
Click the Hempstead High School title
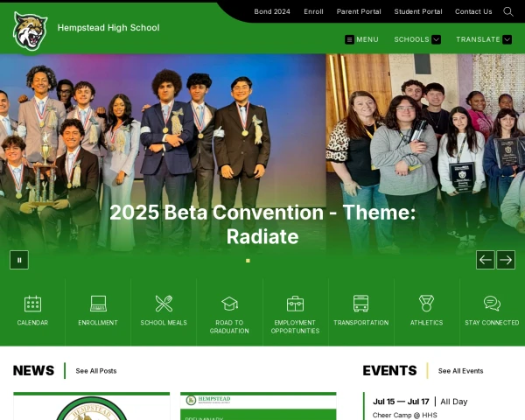[x=108, y=27]
